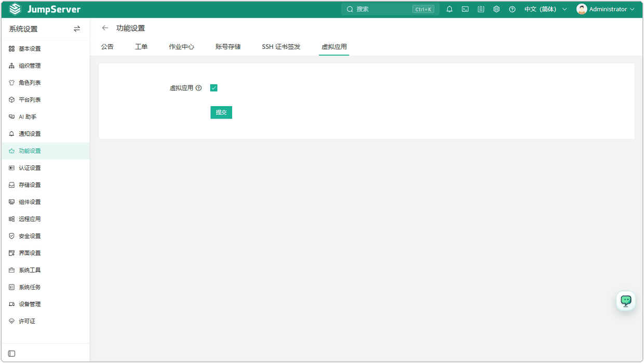Select 功能设置 in the sidebar
This screenshot has width=644, height=363.
click(45, 151)
